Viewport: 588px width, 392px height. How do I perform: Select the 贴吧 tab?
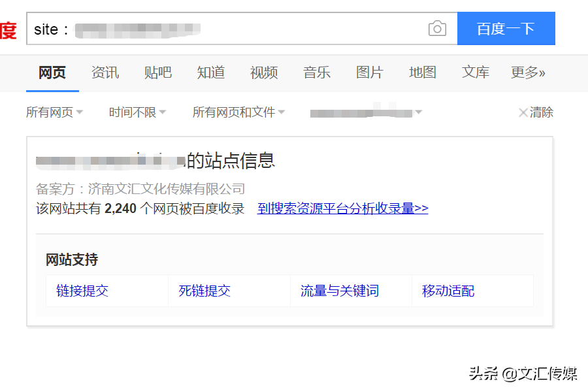click(x=157, y=73)
